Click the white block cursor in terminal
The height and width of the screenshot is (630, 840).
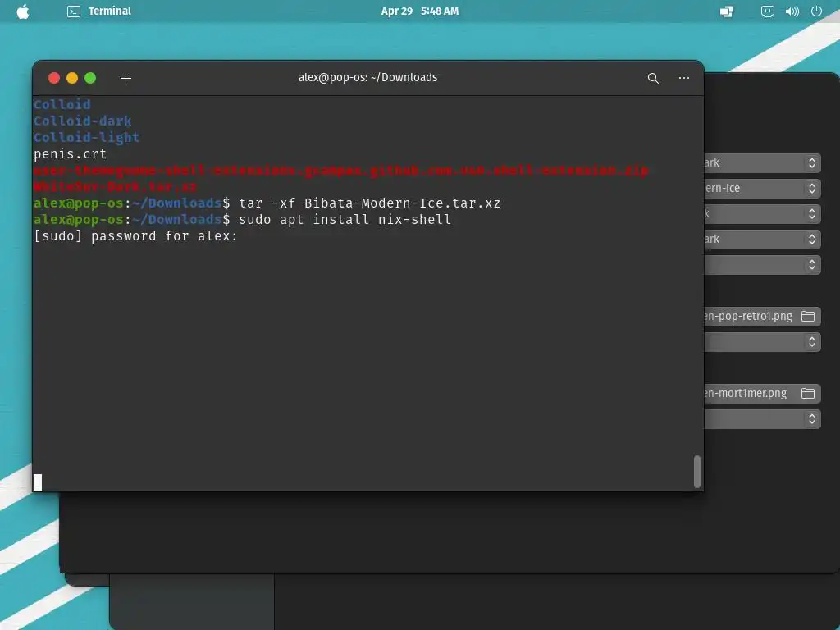coord(38,482)
